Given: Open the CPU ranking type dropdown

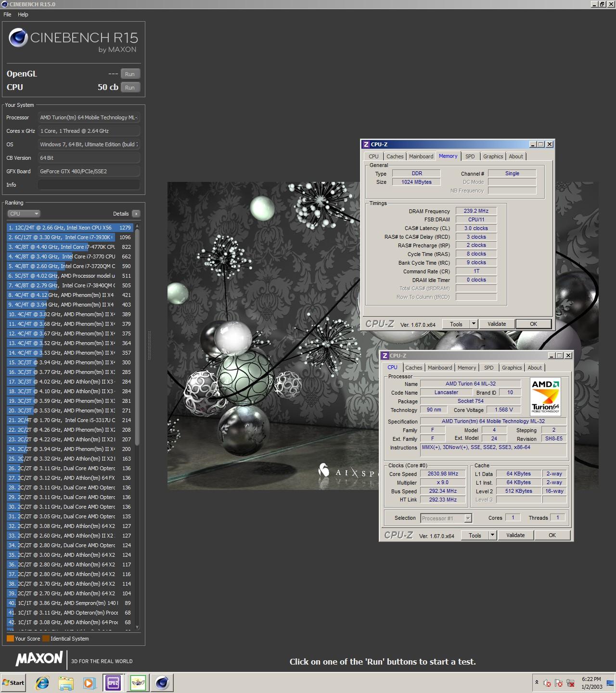Looking at the screenshot, I should coord(24,214).
